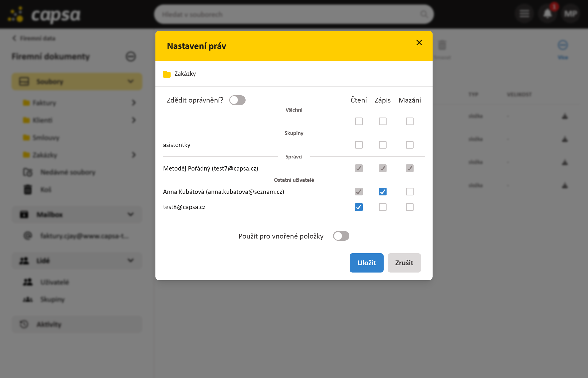Check Mazání for test8@capsa.cz
588x378 pixels.
click(410, 207)
